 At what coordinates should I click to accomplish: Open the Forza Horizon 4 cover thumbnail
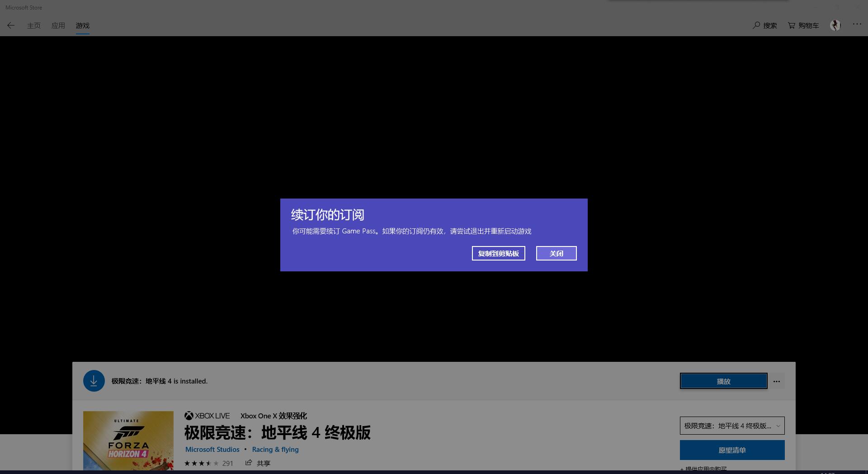[128, 441]
